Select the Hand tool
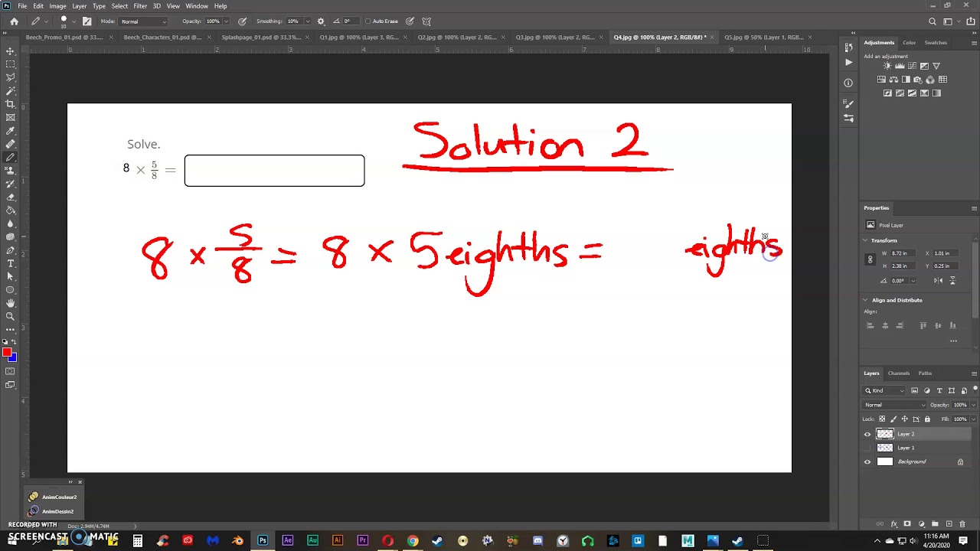The image size is (980, 551). click(x=10, y=303)
